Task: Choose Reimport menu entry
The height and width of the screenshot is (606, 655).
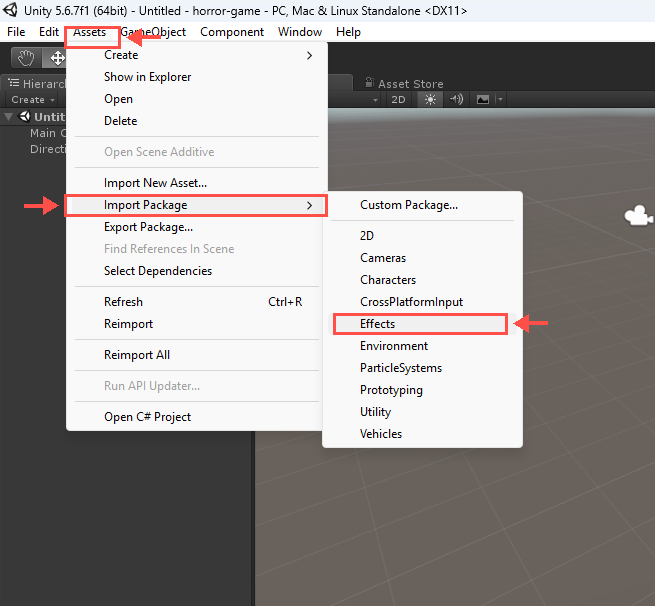Action: (197, 324)
